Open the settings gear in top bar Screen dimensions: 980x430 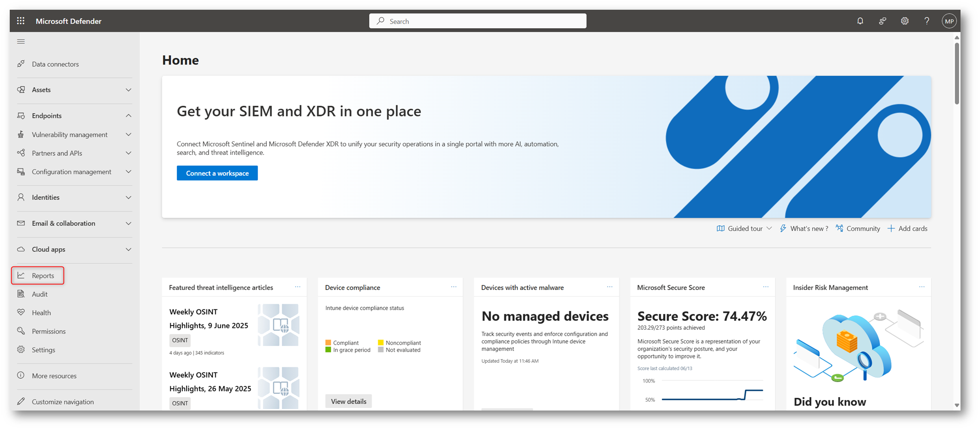tap(904, 21)
